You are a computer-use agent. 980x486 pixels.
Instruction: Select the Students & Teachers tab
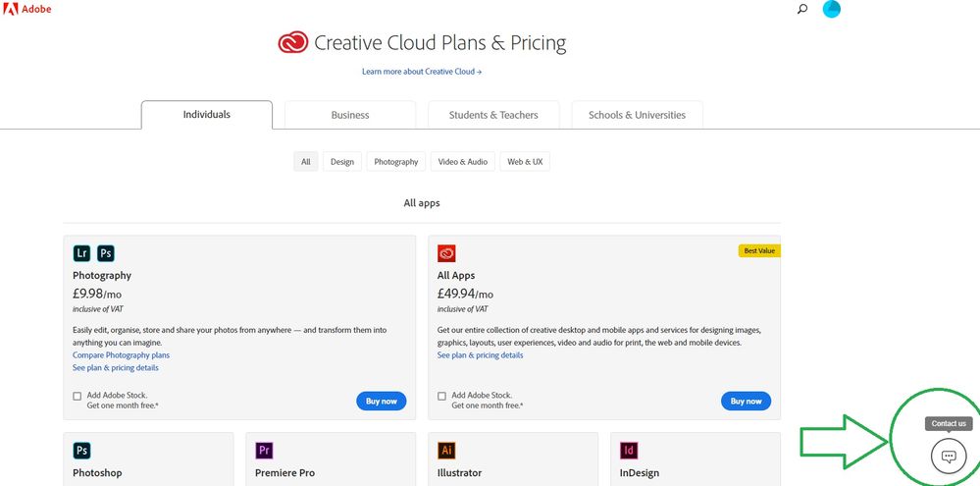tap(493, 115)
